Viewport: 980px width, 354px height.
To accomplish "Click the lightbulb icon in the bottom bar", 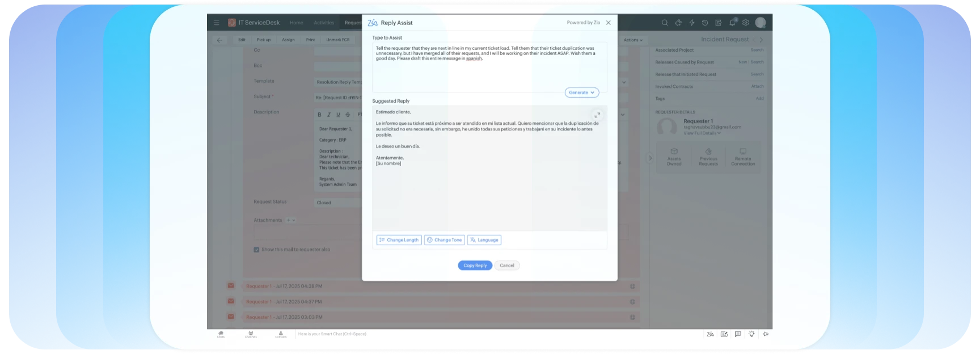I will pyautogui.click(x=751, y=334).
